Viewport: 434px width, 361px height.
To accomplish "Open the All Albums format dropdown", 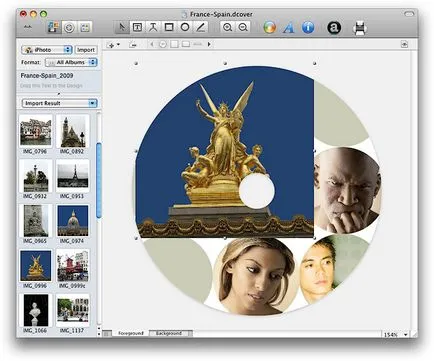I will tap(71, 62).
